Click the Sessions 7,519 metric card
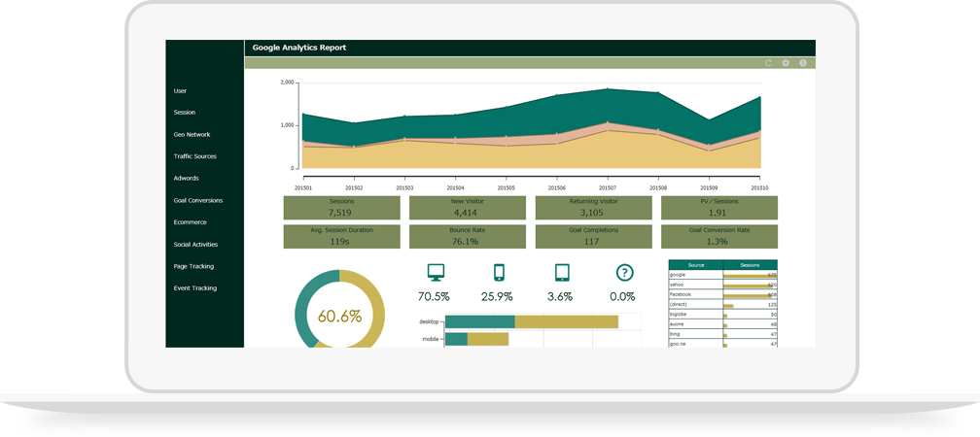980x437 pixels. 341,208
